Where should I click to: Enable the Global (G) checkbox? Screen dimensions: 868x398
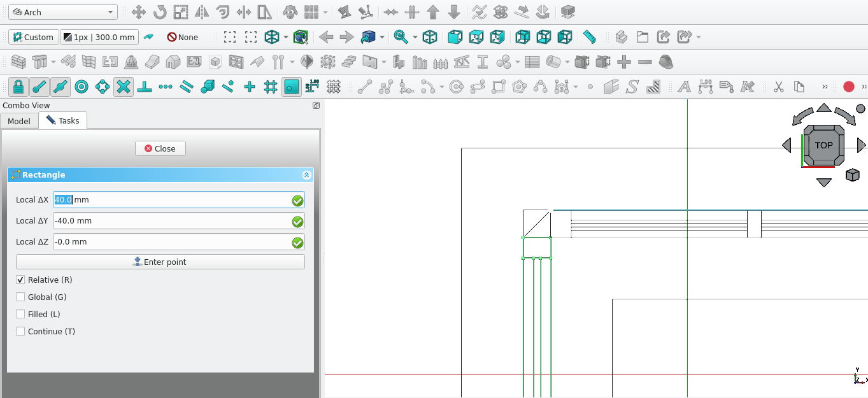tap(20, 297)
